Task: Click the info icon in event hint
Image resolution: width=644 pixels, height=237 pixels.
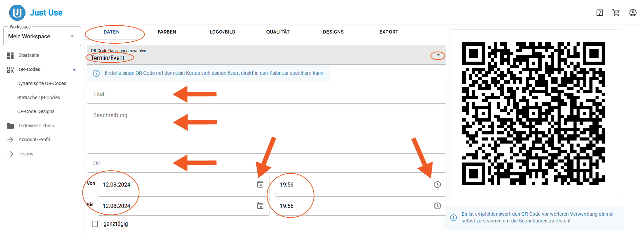Action: point(96,73)
